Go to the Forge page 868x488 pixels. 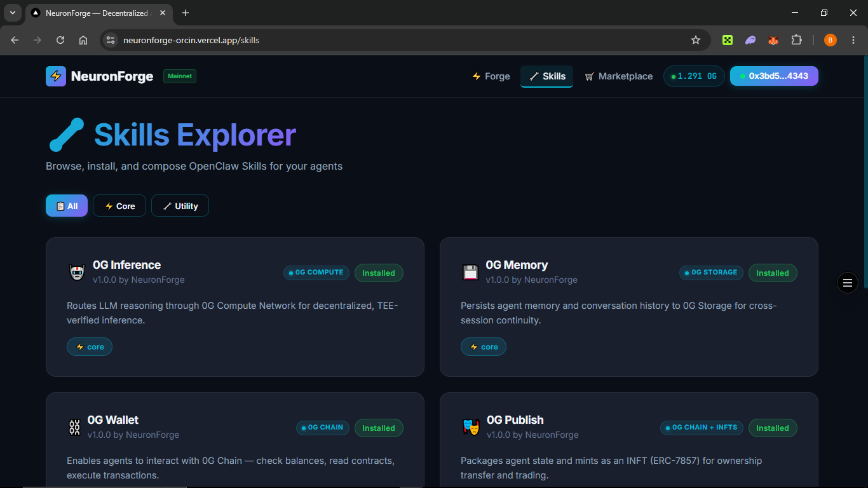491,76
